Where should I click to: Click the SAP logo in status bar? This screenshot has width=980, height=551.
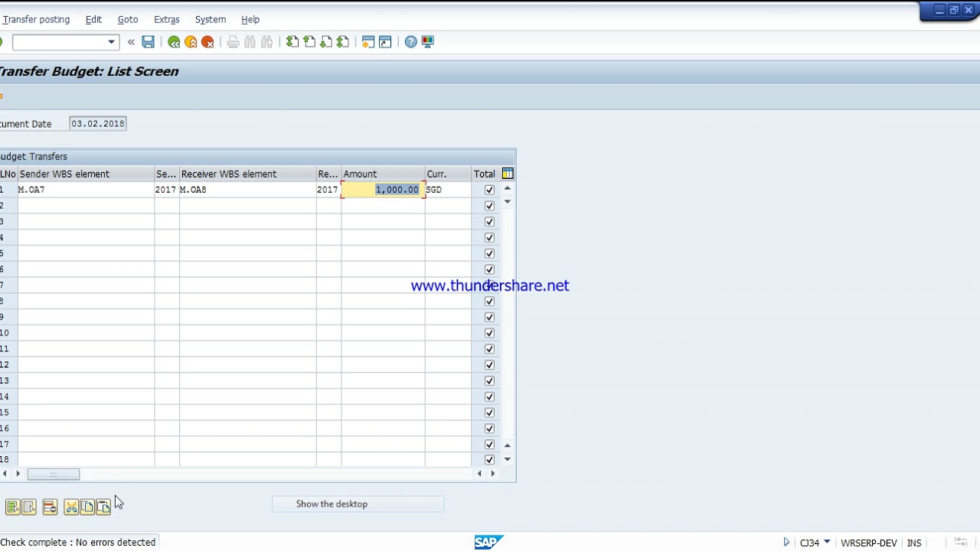[488, 542]
